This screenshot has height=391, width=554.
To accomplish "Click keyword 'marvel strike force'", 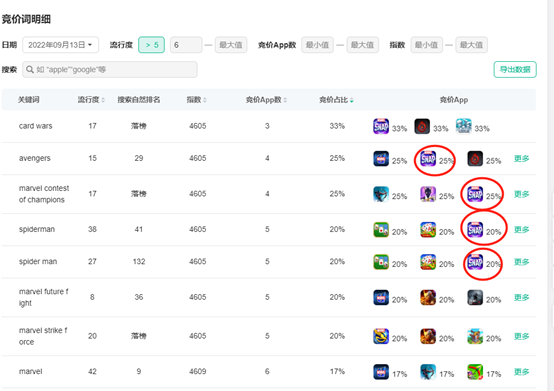I will click(43, 336).
